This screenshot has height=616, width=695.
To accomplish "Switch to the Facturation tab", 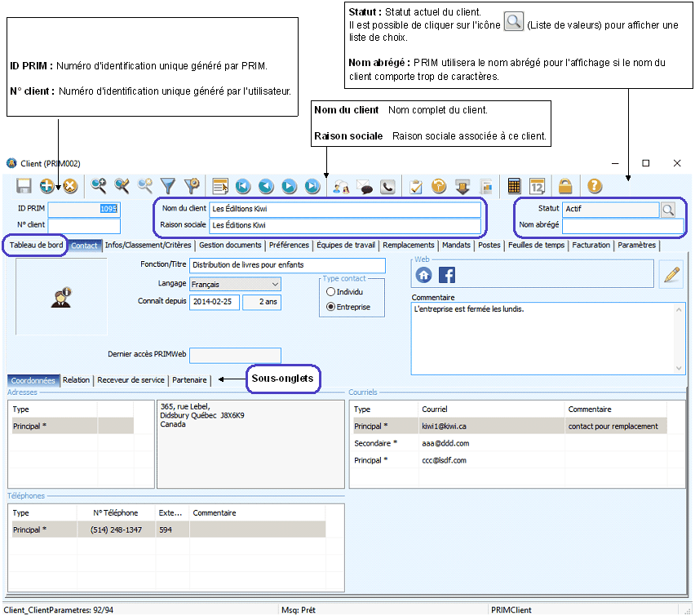I will 591,245.
